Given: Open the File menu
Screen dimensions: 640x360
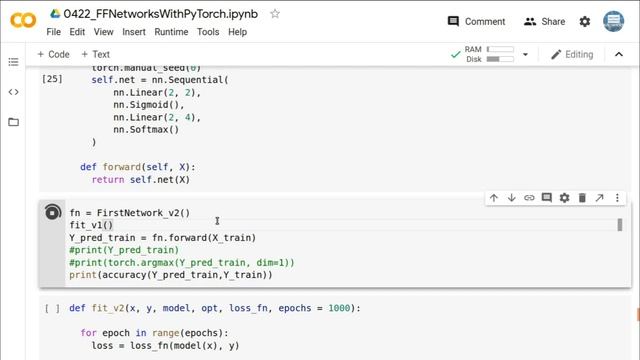Looking at the screenshot, I should click(x=53, y=32).
